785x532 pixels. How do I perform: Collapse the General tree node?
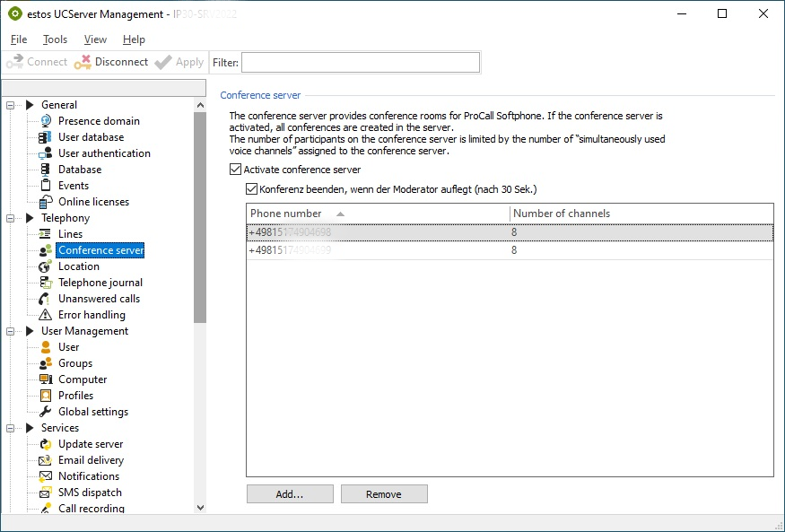point(11,105)
